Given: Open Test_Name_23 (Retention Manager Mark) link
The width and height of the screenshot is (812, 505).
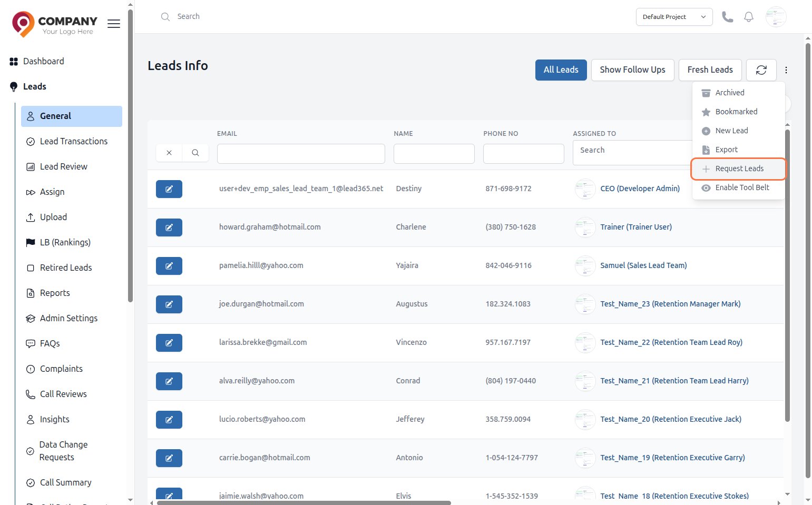Looking at the screenshot, I should tap(670, 304).
